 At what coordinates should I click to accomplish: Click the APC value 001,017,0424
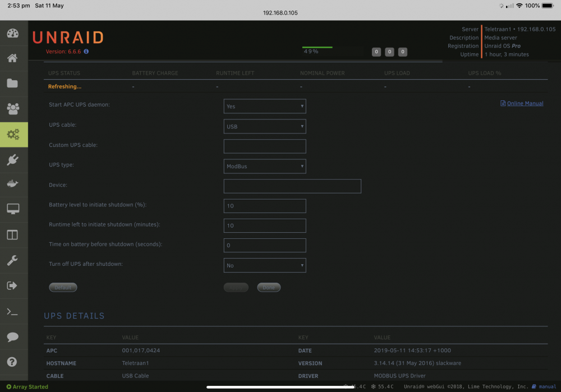point(141,351)
